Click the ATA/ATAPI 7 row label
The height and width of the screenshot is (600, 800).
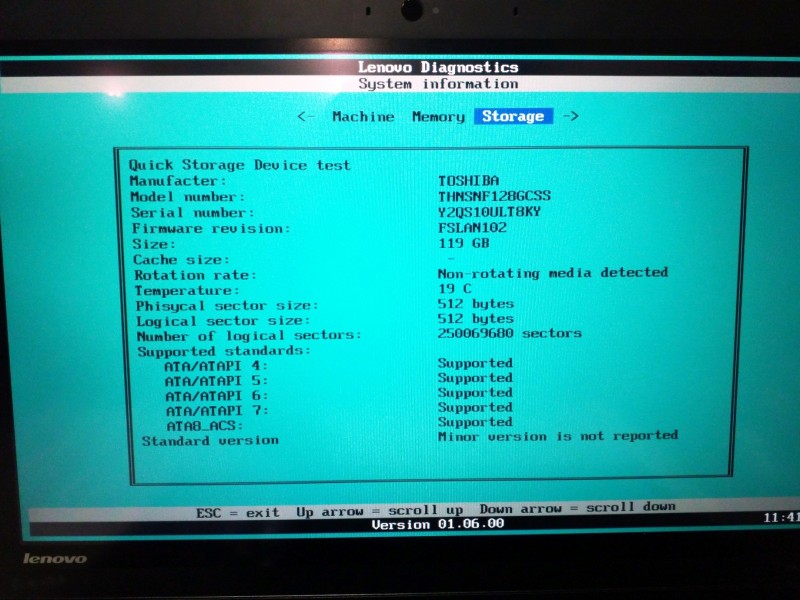pyautogui.click(x=217, y=411)
